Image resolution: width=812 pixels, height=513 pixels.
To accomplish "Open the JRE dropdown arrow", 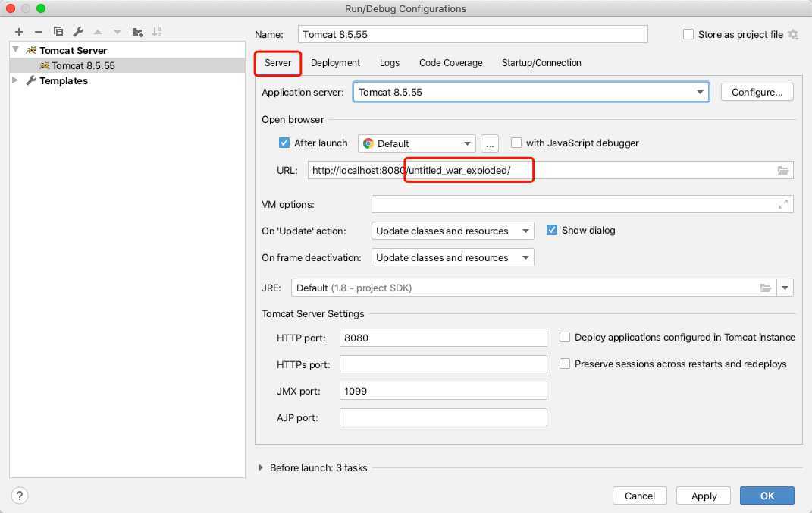I will [x=785, y=288].
